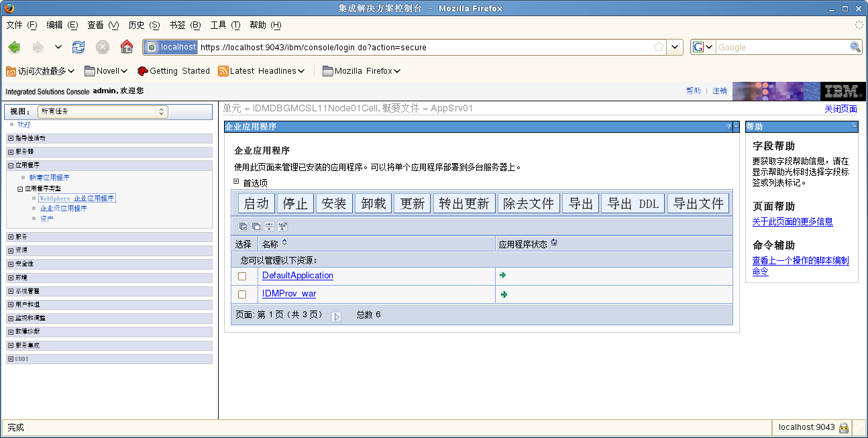Collapse the 应用程序 section
Viewport: 868px width, 438px height.
tap(11, 165)
